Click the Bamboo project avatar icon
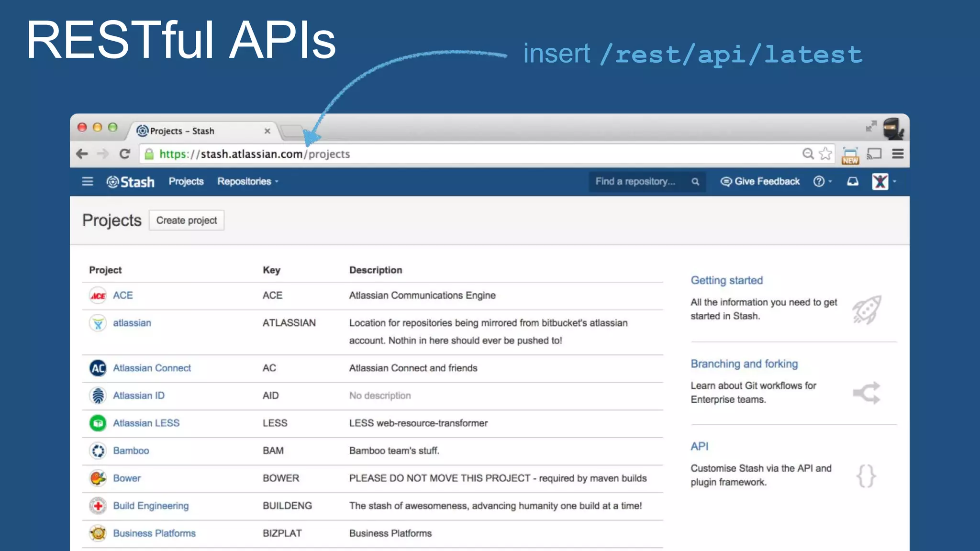This screenshot has width=980, height=551. coord(98,451)
